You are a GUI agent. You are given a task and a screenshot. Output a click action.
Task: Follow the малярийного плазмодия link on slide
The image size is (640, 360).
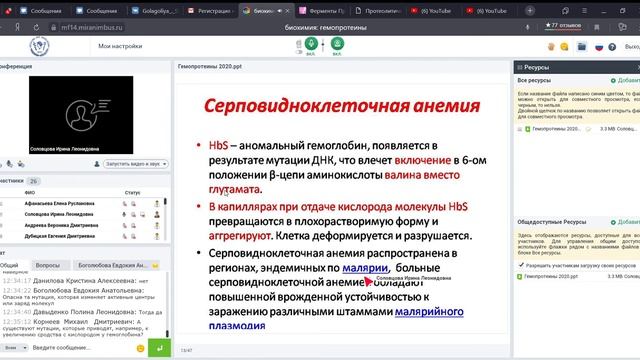pos(429,311)
